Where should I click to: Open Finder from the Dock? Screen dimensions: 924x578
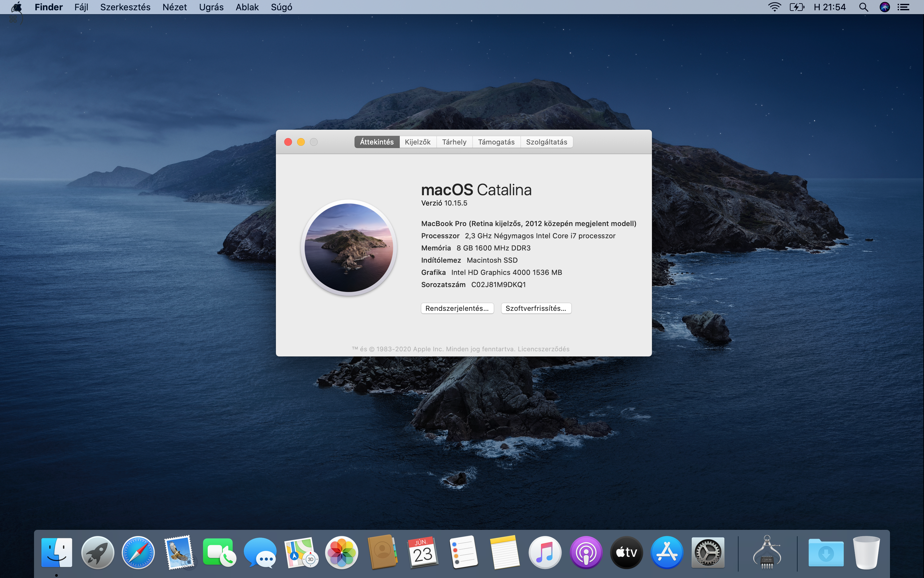(56, 552)
